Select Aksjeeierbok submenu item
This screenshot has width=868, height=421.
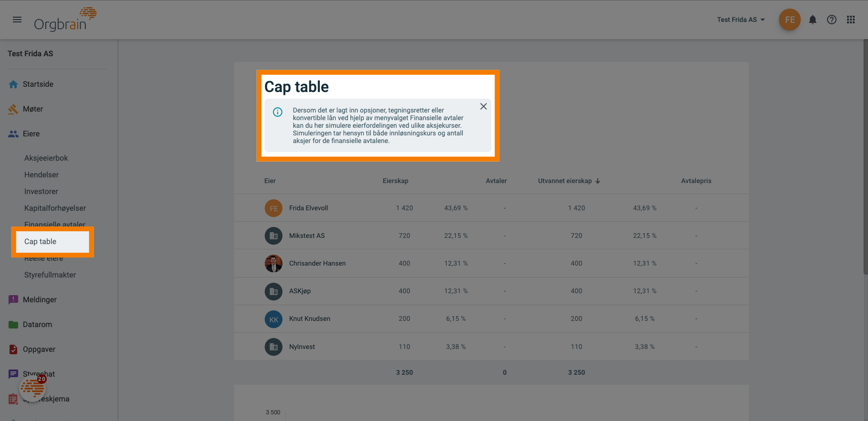pyautogui.click(x=46, y=158)
